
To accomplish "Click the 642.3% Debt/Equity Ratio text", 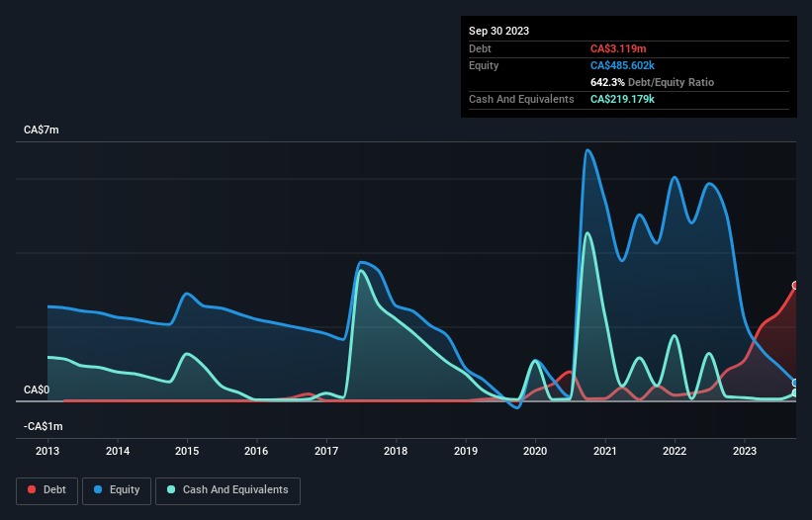I will 652,82.
